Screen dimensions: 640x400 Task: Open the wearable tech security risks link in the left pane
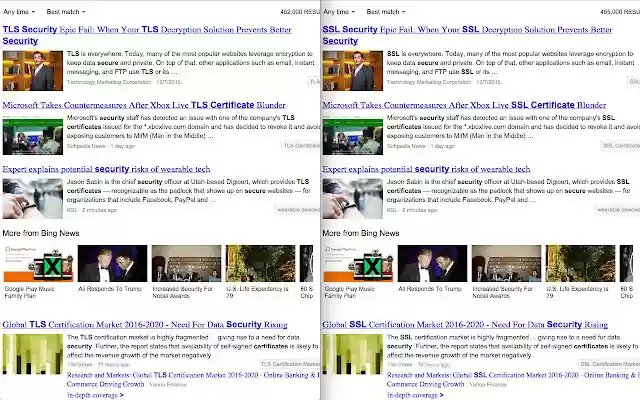pyautogui.click(x=107, y=169)
